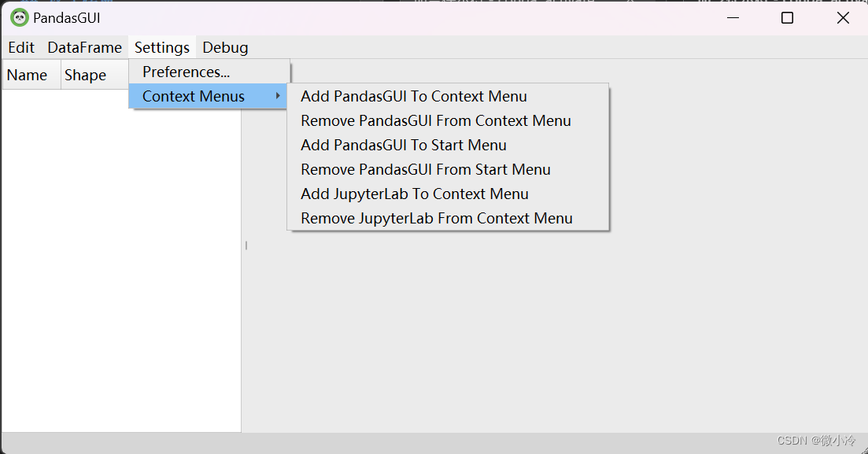868x454 pixels.
Task: Select Remove PandasGUI From Context Menu
Action: [x=436, y=120]
